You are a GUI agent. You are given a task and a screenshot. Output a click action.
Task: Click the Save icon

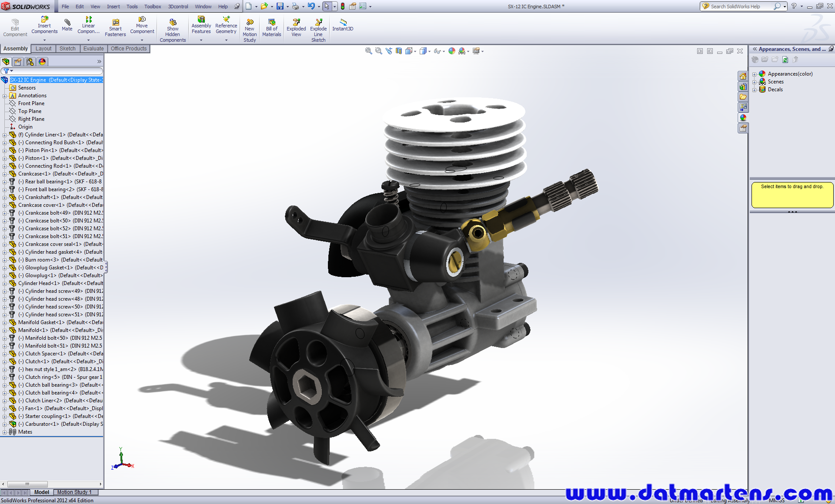click(280, 6)
